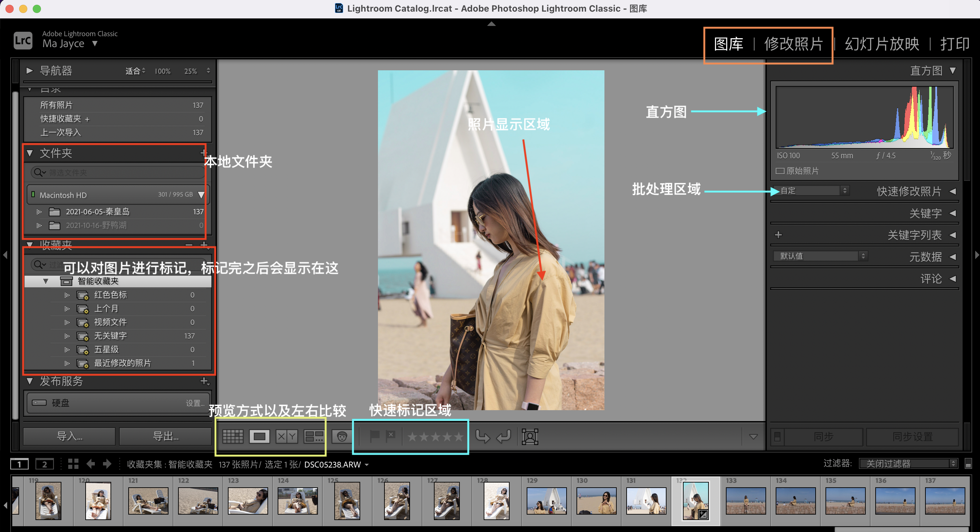Expand 快速修改照片 panel
Screen dimensions: 980x532
[953, 191]
